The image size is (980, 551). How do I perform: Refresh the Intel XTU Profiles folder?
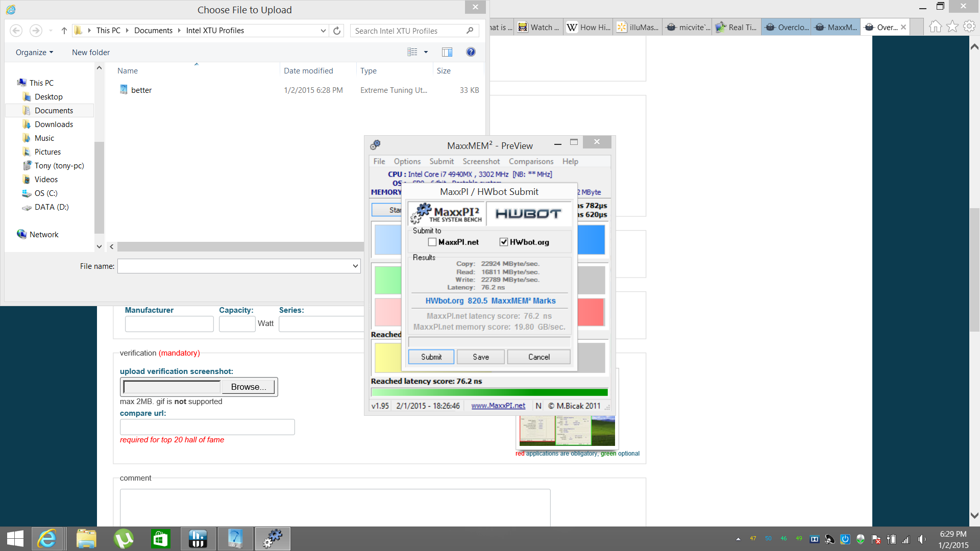tap(337, 31)
